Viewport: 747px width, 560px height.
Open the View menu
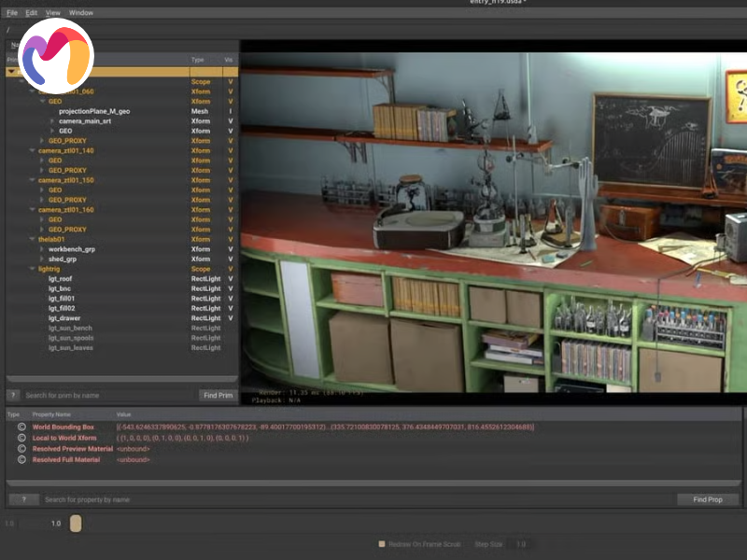pos(53,13)
